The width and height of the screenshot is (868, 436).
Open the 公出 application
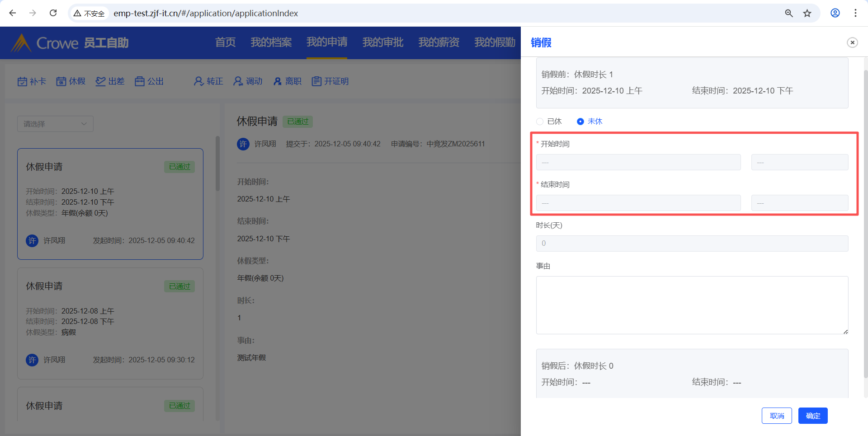[x=149, y=81]
